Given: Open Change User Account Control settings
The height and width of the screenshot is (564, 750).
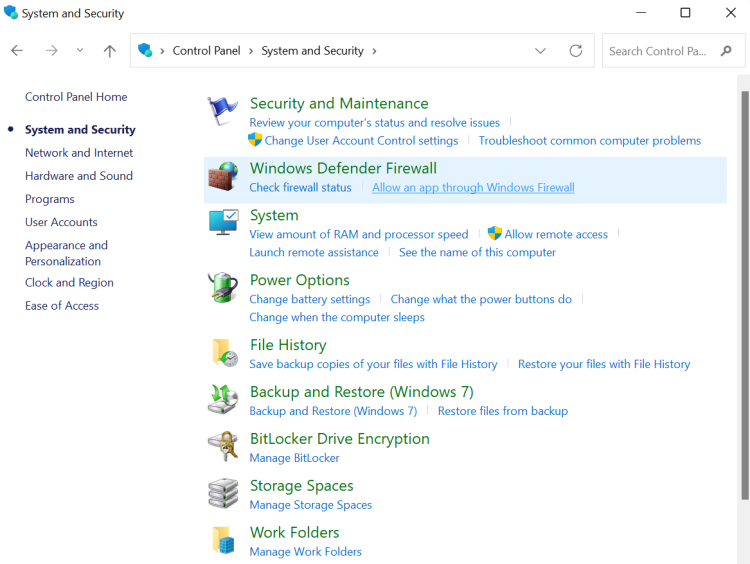Looking at the screenshot, I should pos(361,141).
